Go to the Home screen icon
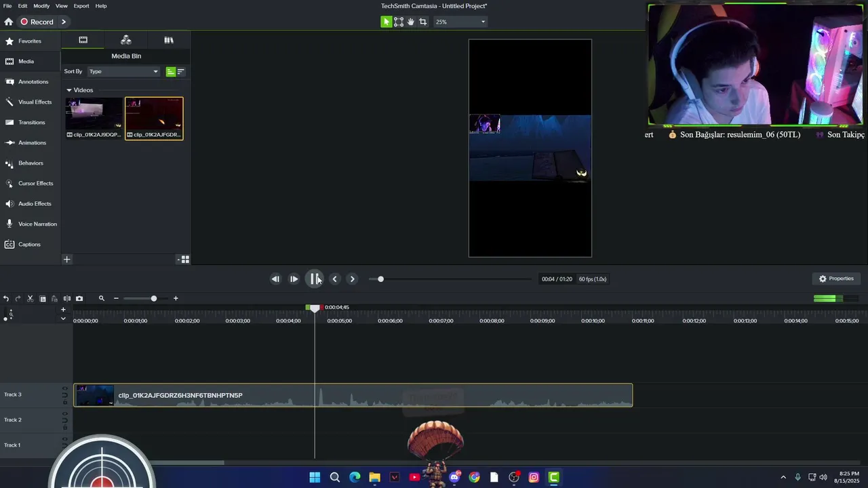Viewport: 868px width, 488px height. [8, 22]
